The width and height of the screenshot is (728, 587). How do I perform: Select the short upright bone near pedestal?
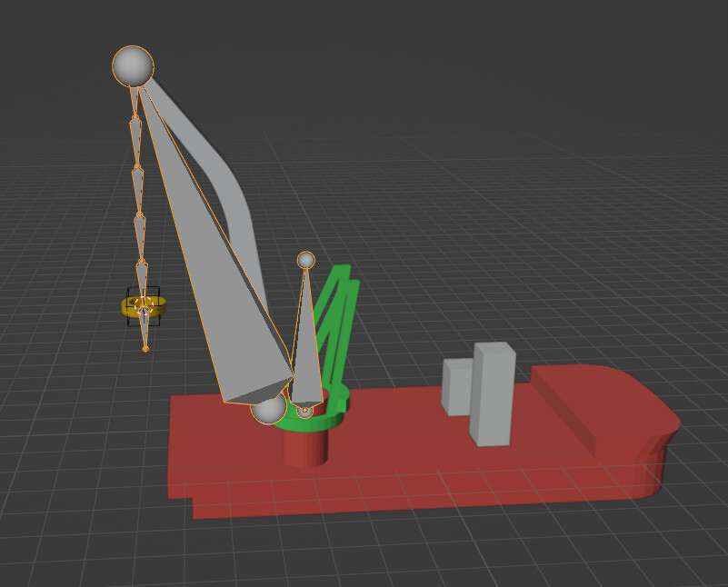306,343
